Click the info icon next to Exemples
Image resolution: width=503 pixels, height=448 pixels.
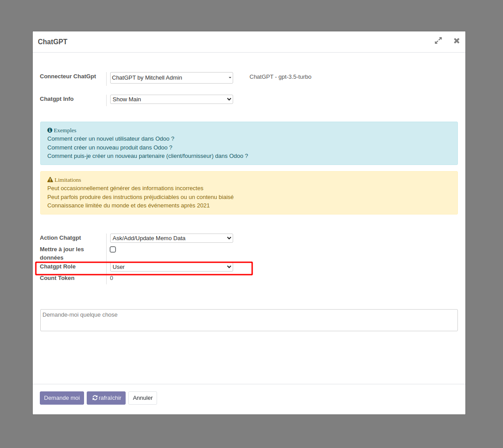point(50,130)
